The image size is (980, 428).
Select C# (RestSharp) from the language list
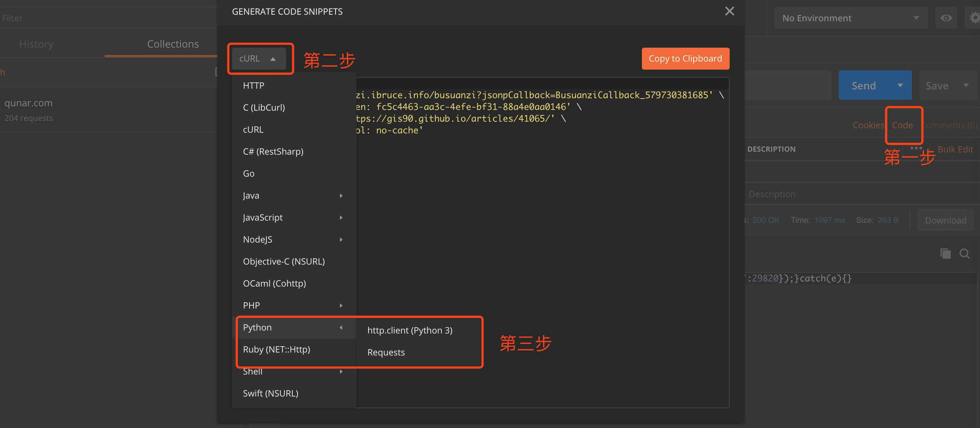click(273, 152)
